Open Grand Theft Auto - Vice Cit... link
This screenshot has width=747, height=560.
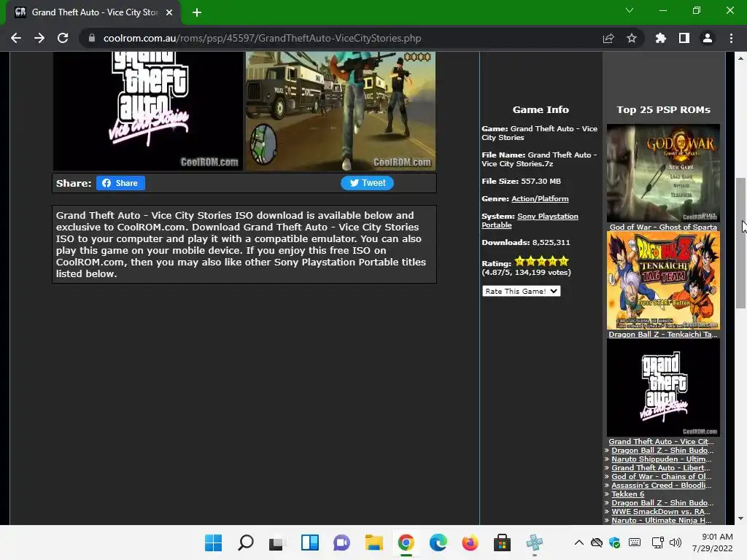click(661, 441)
